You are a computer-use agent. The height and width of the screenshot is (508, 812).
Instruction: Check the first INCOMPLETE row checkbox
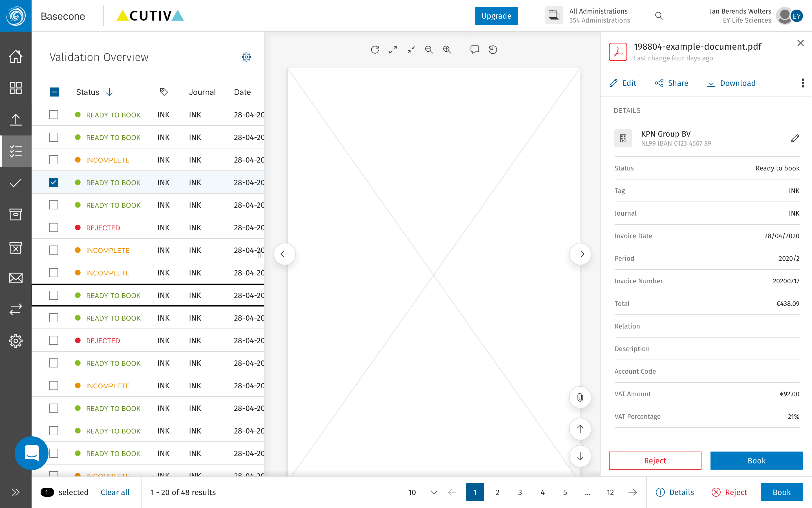point(53,159)
